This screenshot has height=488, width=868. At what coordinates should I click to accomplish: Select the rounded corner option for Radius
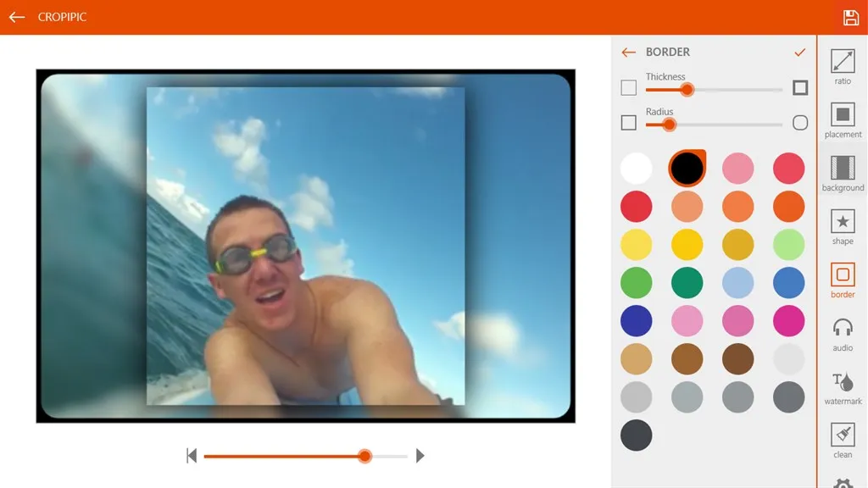tap(799, 123)
